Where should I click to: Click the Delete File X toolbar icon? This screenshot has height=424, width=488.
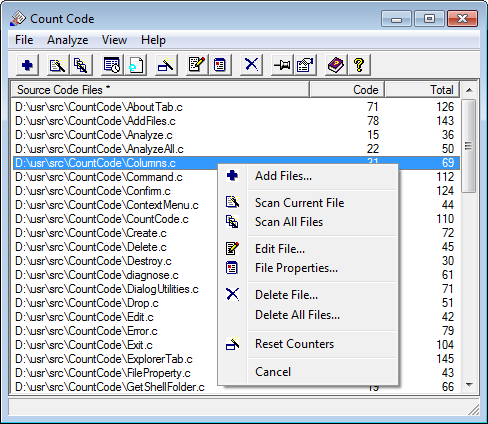pos(251,65)
